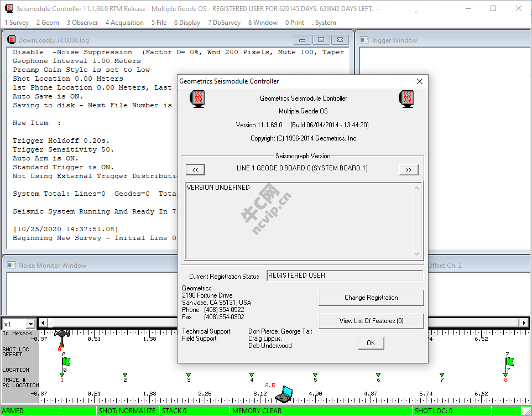Click the Noise Monitor Window title icon
Image resolution: width=532 pixels, height=416 pixels.
pos(12,265)
